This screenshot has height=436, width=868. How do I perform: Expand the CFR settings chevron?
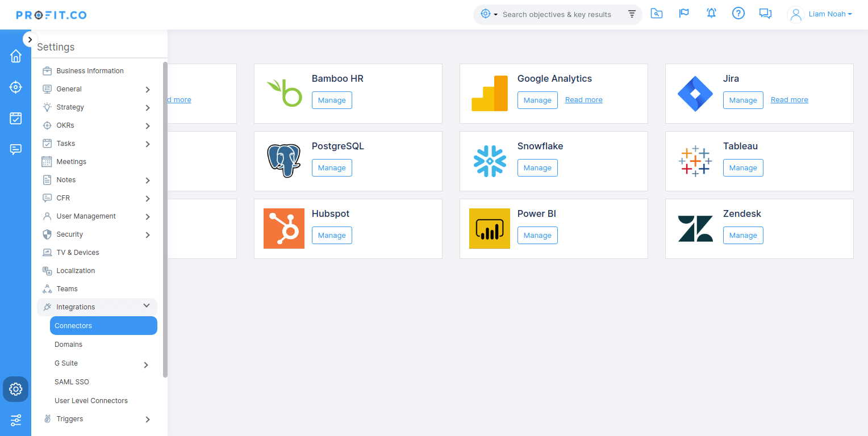pyautogui.click(x=148, y=198)
